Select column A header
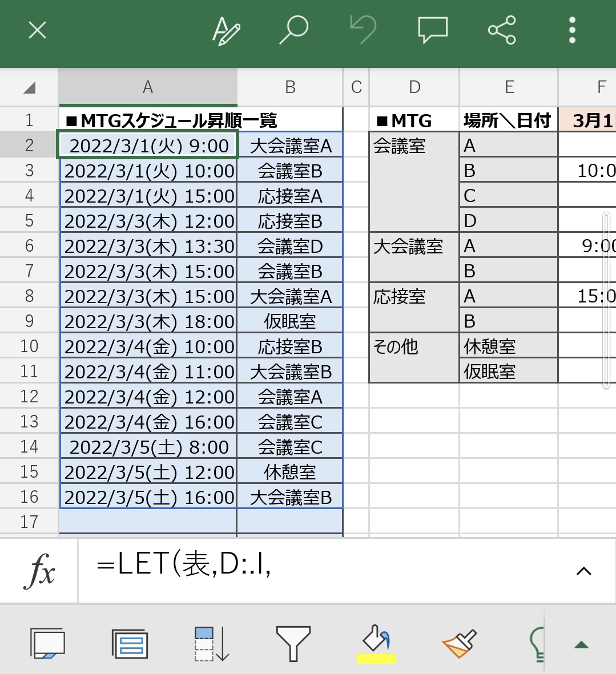616x674 pixels. 147,87
